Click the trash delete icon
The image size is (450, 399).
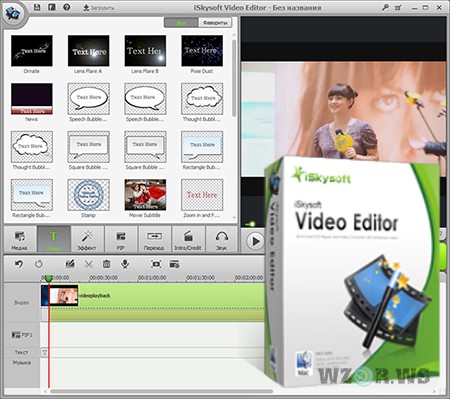(x=107, y=264)
